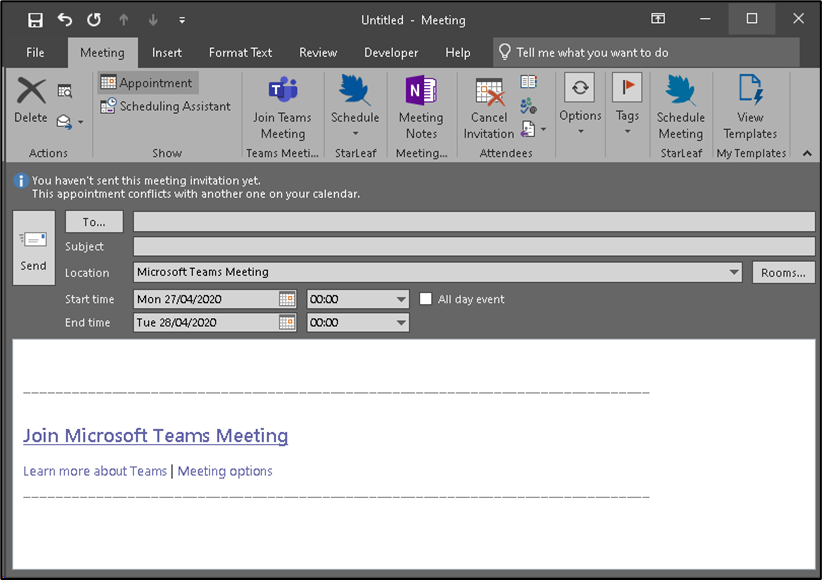
Task: Open the StarLeaf Schedule dropdown
Action: coord(355,108)
